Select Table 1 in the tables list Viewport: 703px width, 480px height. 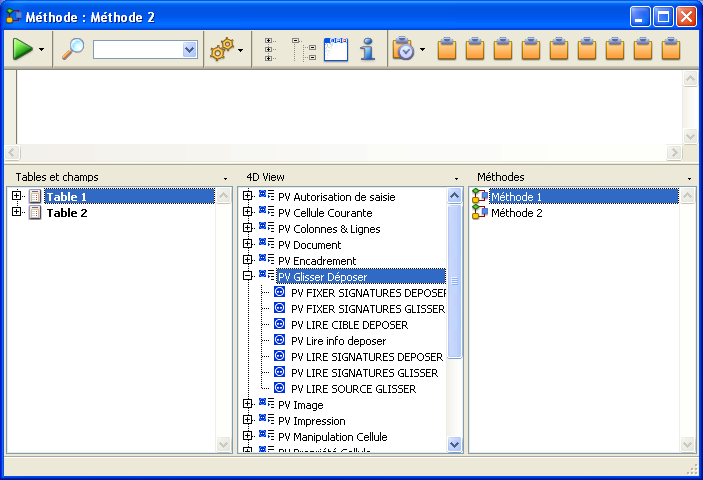click(x=66, y=197)
